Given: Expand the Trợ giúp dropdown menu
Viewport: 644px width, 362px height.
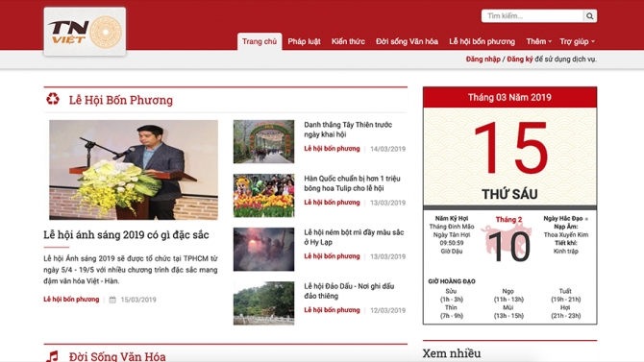Looking at the screenshot, I should [x=577, y=41].
